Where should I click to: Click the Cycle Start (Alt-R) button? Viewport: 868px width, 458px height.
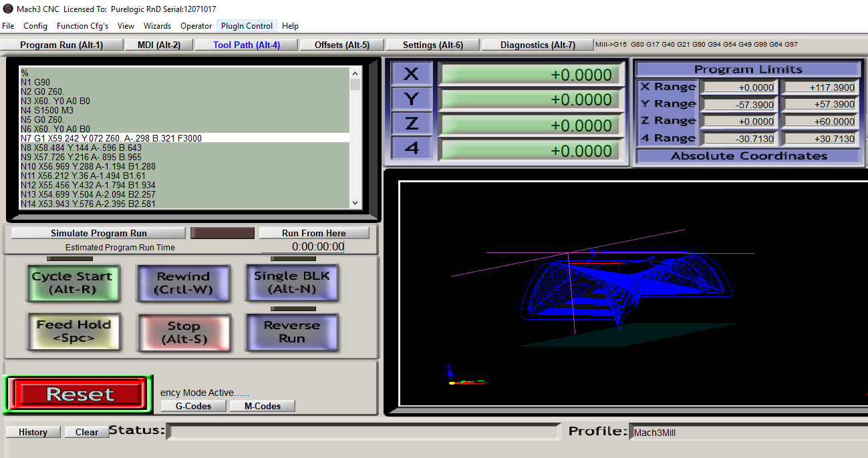(x=72, y=283)
